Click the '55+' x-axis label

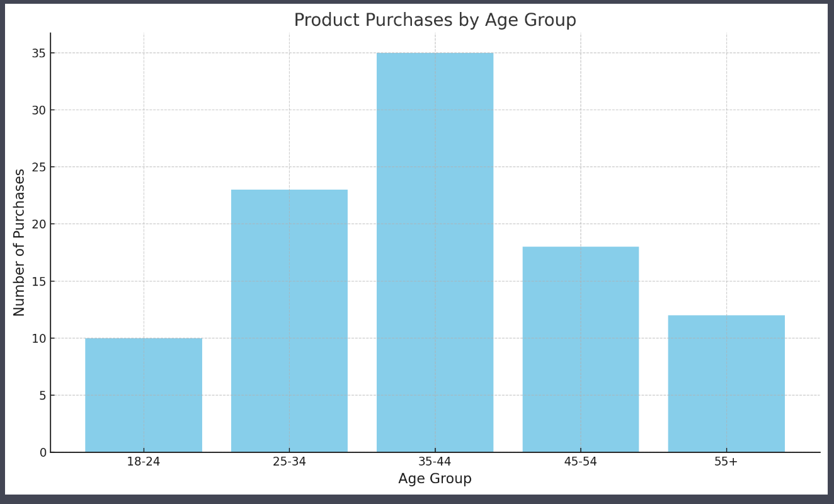click(x=726, y=462)
